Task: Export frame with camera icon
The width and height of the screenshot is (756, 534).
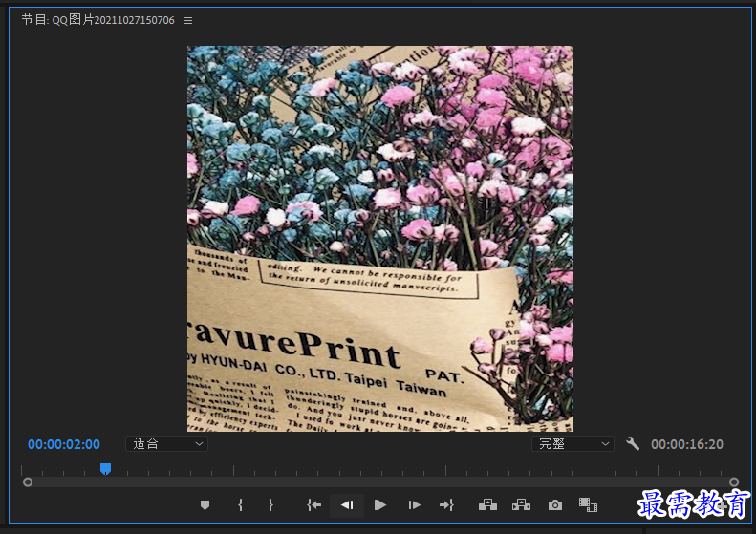Action: point(555,505)
